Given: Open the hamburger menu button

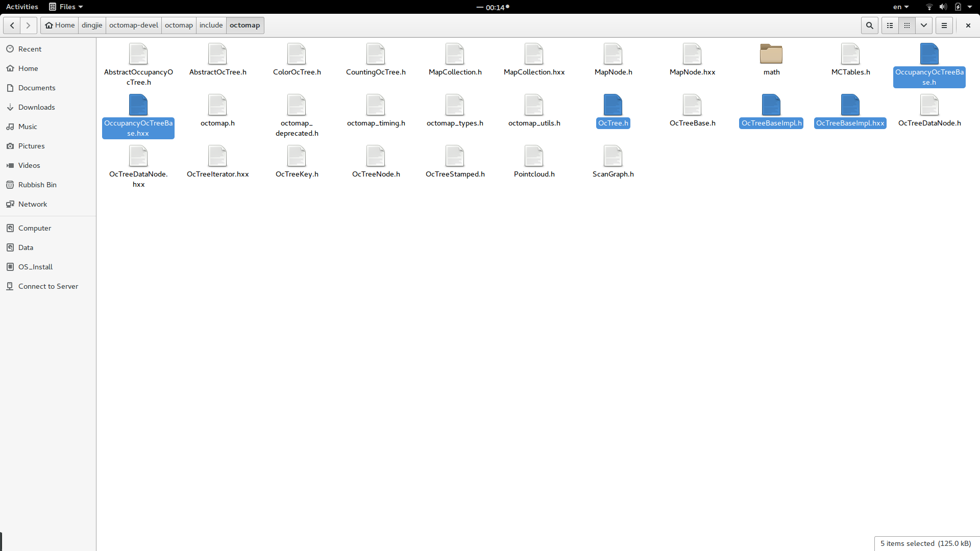Looking at the screenshot, I should tap(944, 25).
